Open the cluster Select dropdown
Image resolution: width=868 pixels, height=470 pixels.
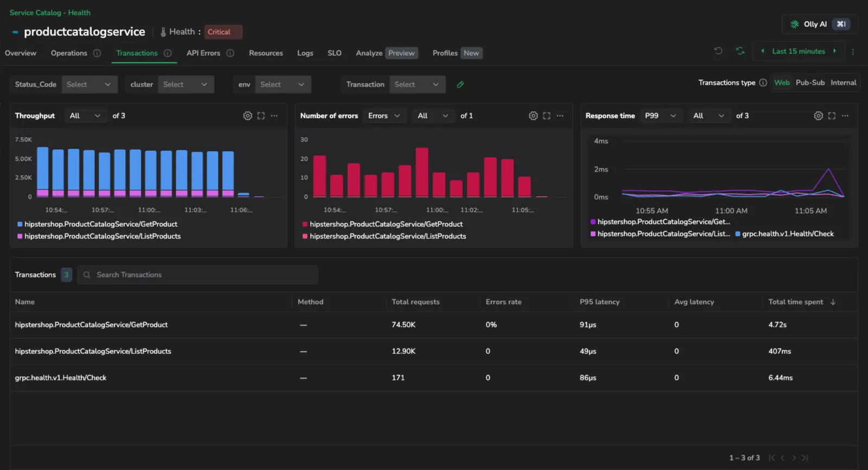[186, 85]
